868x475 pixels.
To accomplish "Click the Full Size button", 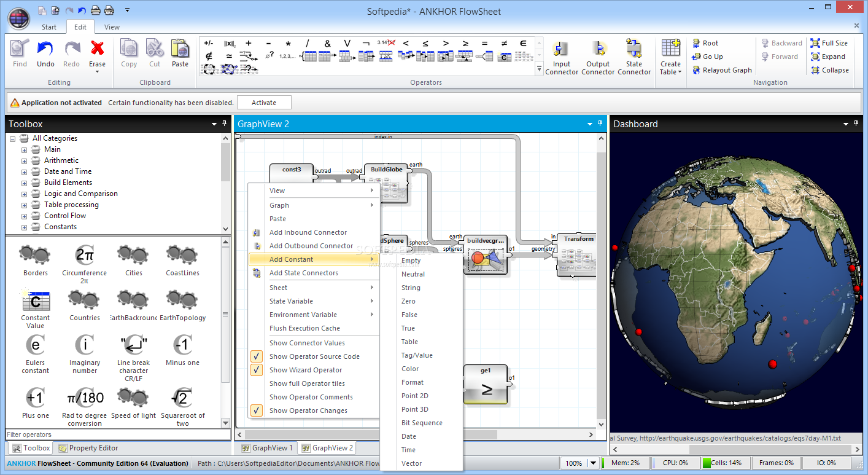I will pyautogui.click(x=829, y=43).
